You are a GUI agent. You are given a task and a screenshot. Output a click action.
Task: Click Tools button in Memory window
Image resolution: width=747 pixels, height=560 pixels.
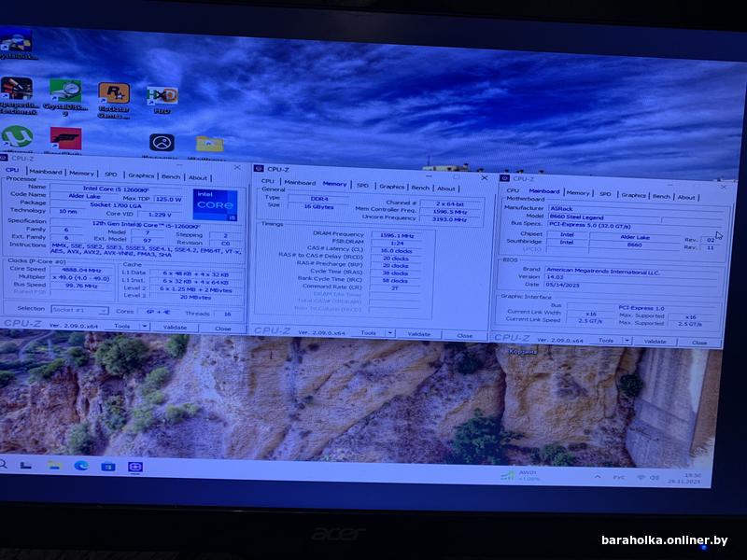368,333
